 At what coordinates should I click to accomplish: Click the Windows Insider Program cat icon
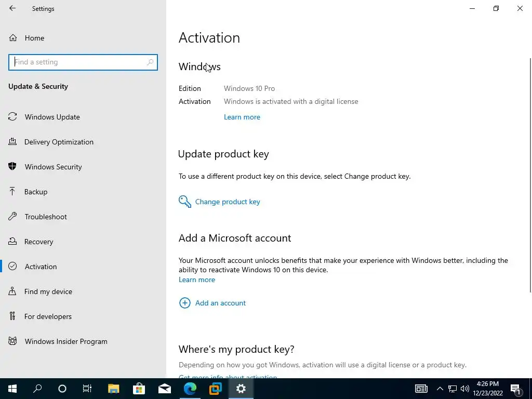(12, 341)
